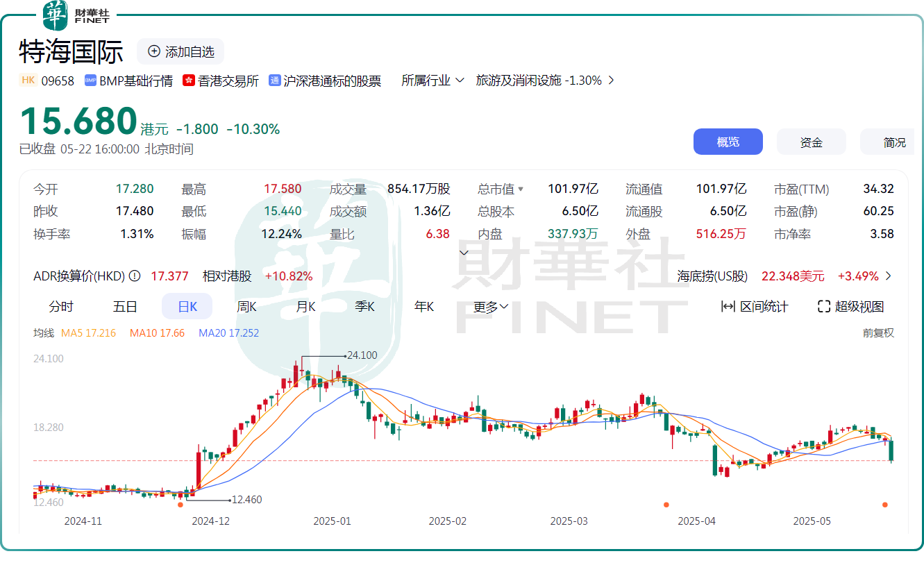Click the 量比 value 6.38
This screenshot has width=924, height=565.
(x=437, y=235)
